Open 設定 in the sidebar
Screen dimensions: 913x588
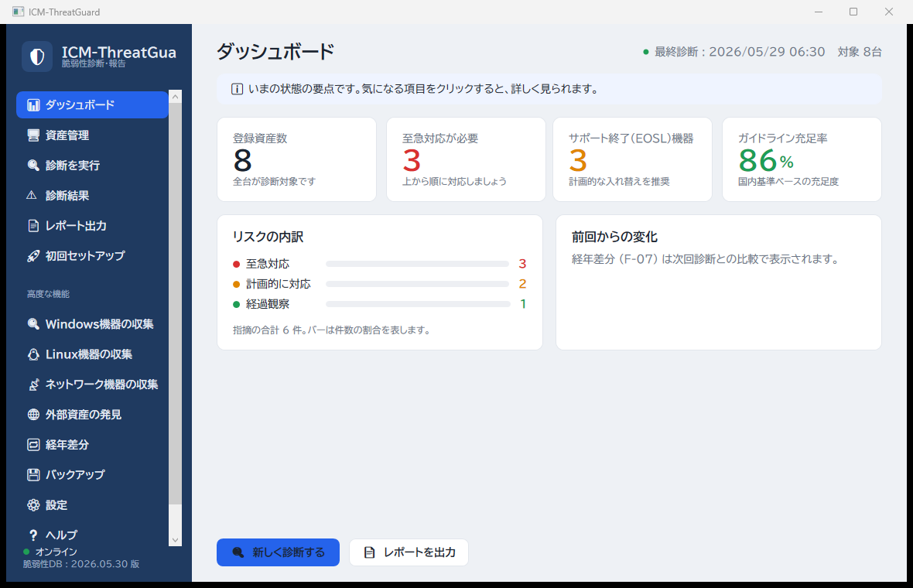tap(92, 505)
